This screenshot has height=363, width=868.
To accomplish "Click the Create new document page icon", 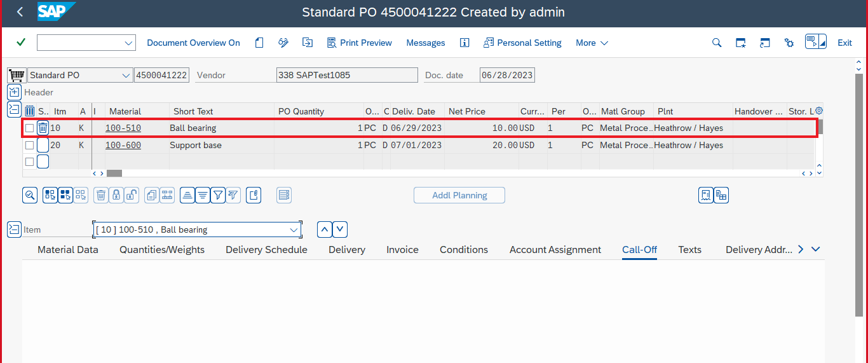I will click(x=259, y=43).
